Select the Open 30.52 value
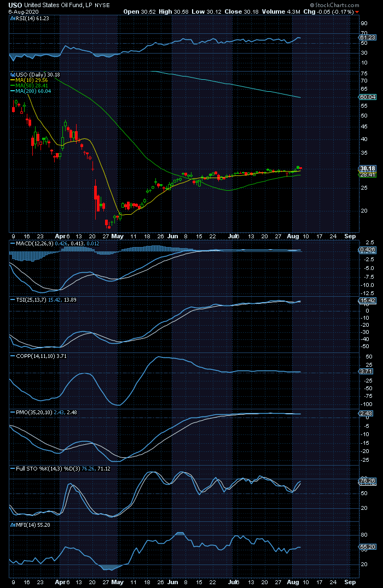Image resolution: width=383 pixels, height=588 pixels. tap(140, 11)
